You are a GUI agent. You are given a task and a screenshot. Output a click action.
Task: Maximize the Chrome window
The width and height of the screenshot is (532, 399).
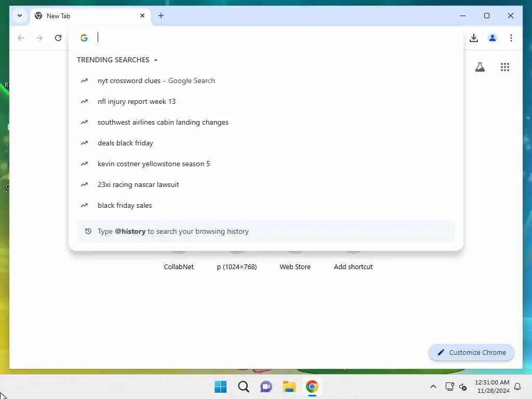tap(486, 16)
